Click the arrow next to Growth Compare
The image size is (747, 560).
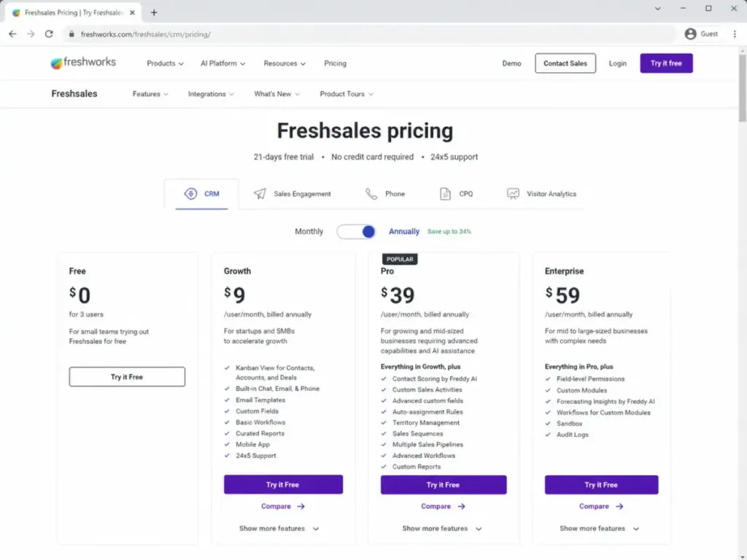click(x=301, y=507)
